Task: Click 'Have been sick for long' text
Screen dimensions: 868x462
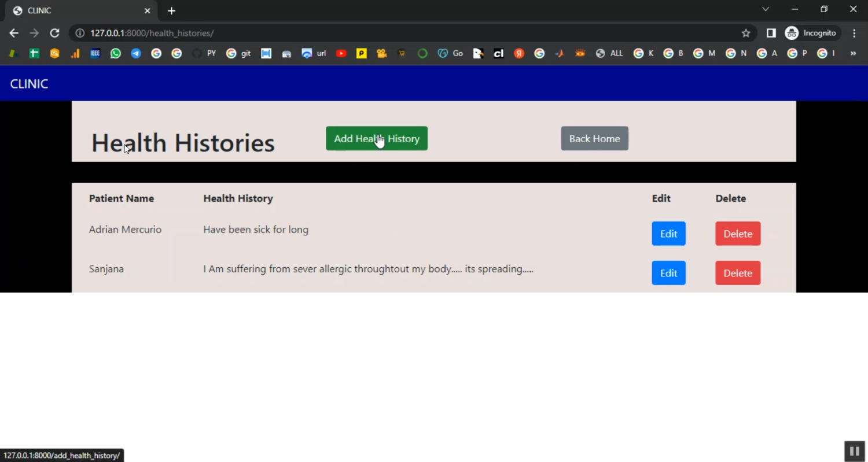Action: (x=256, y=230)
